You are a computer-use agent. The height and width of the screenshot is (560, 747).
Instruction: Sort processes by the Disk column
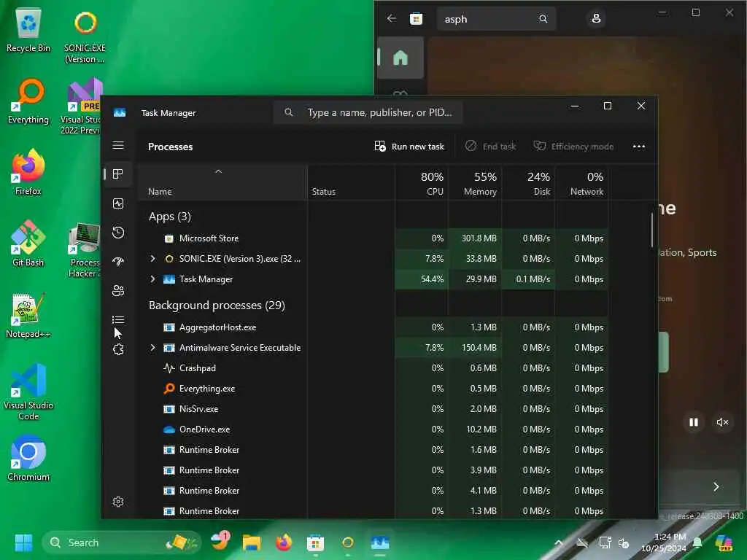(x=528, y=183)
